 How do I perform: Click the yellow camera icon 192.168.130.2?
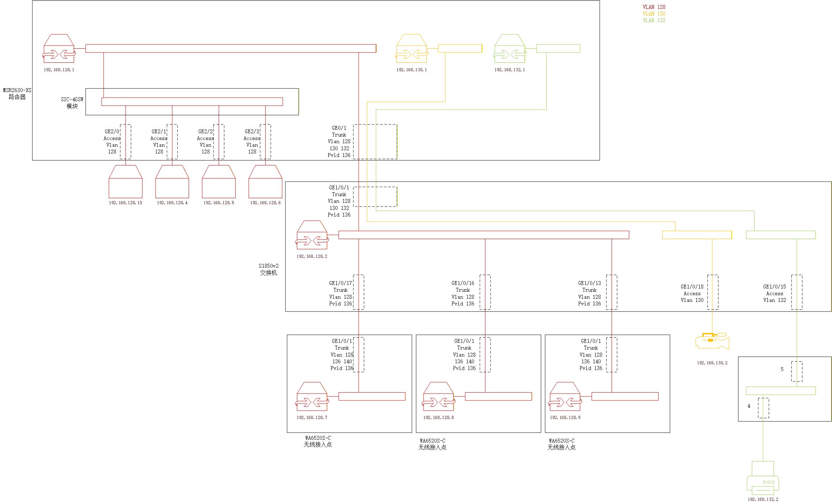[x=712, y=341]
